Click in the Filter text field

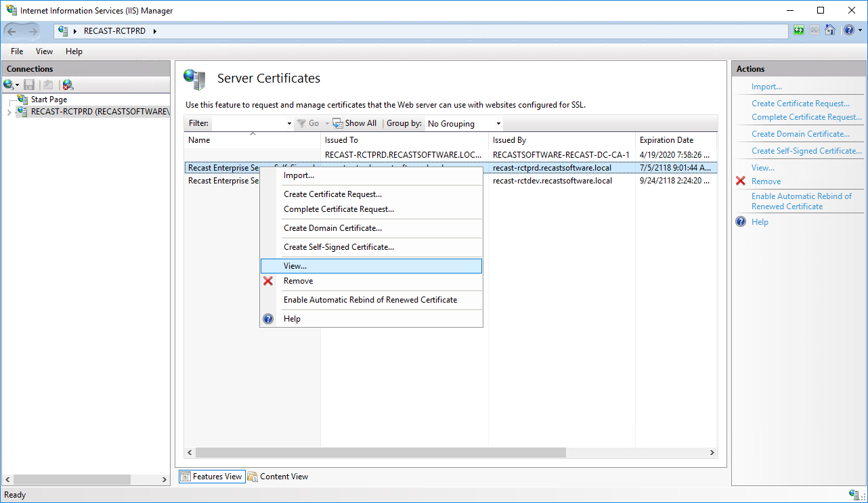pyautogui.click(x=248, y=123)
